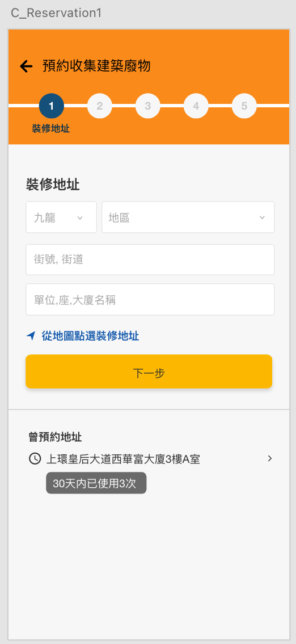296x644 pixels.
Task: Go to step 4 circle
Action: tap(196, 106)
